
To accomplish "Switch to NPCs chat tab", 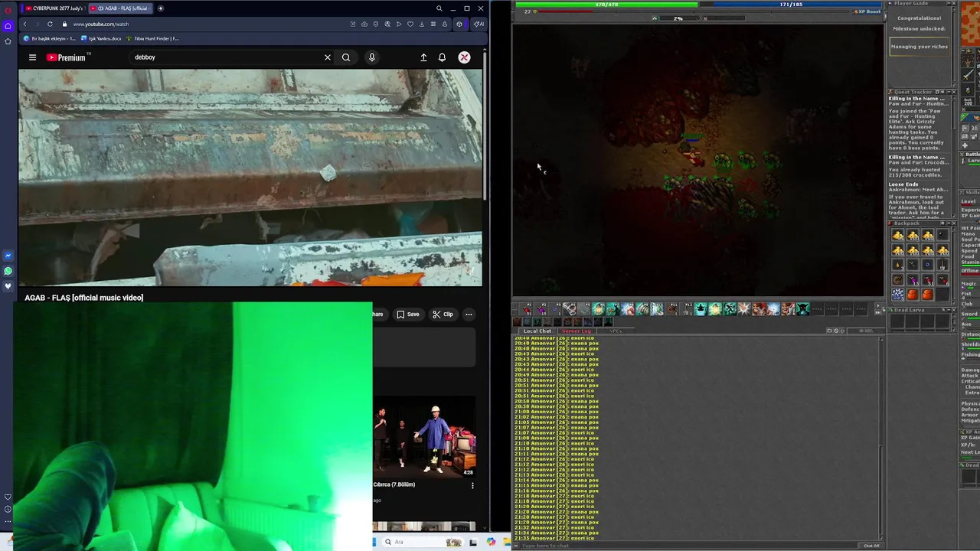I will click(x=616, y=331).
